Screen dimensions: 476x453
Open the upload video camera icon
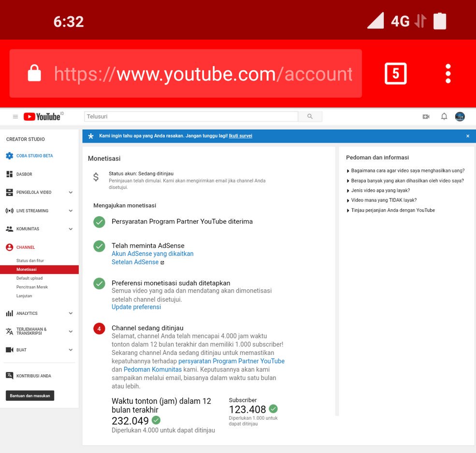tap(426, 116)
